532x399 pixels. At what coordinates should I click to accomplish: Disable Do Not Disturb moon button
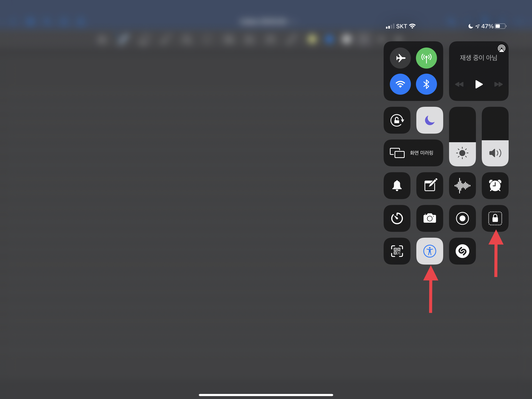point(430,120)
